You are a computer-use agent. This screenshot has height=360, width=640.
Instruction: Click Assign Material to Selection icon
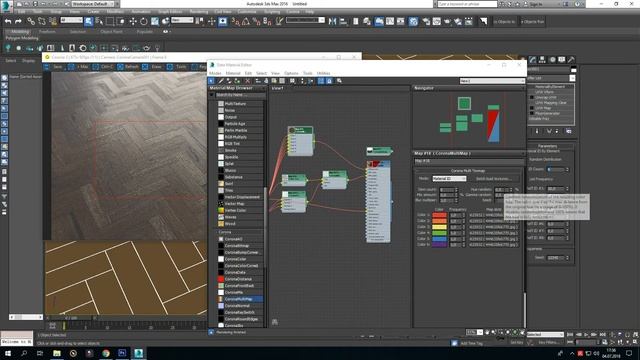tap(237, 81)
